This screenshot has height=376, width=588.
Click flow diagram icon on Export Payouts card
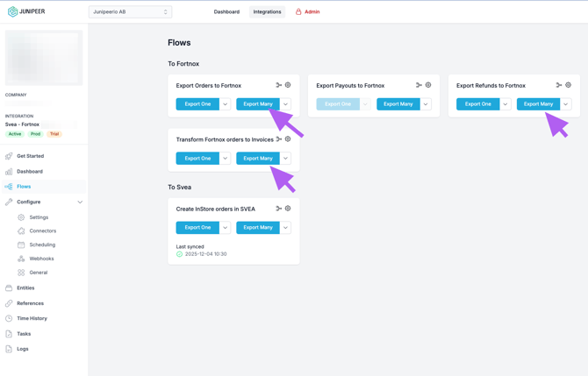(x=419, y=85)
